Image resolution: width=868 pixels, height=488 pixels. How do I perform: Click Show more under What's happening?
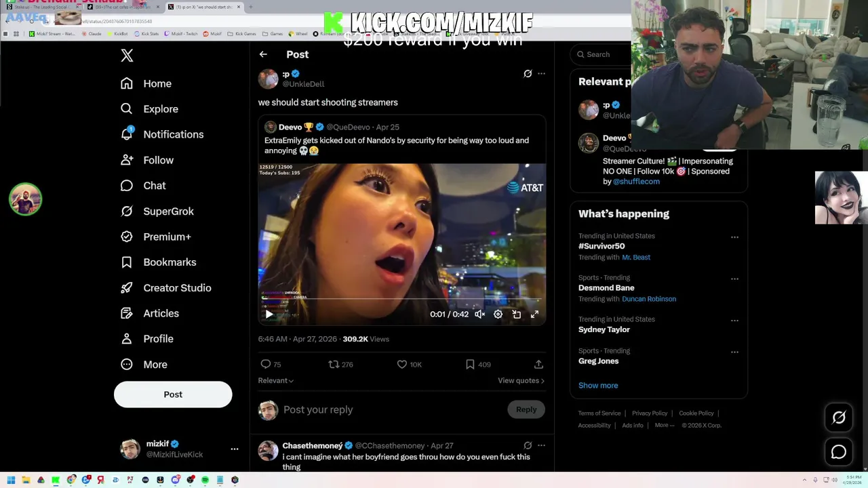(x=598, y=386)
